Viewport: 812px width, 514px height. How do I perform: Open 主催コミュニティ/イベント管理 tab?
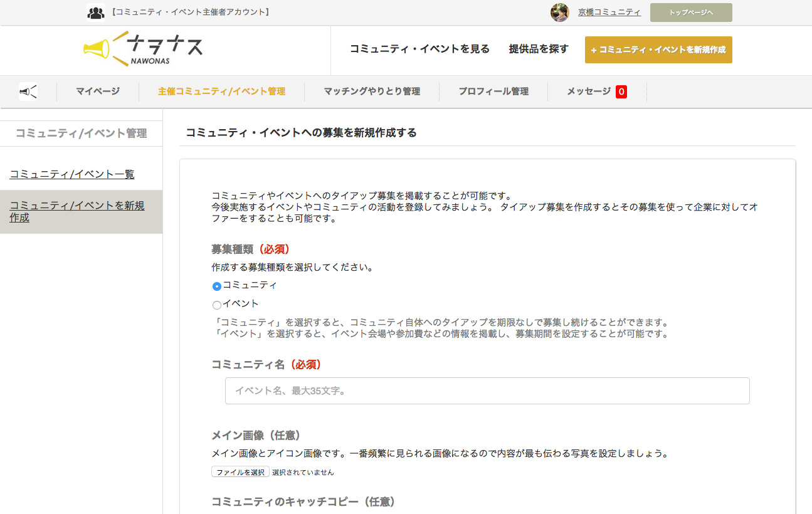click(221, 92)
